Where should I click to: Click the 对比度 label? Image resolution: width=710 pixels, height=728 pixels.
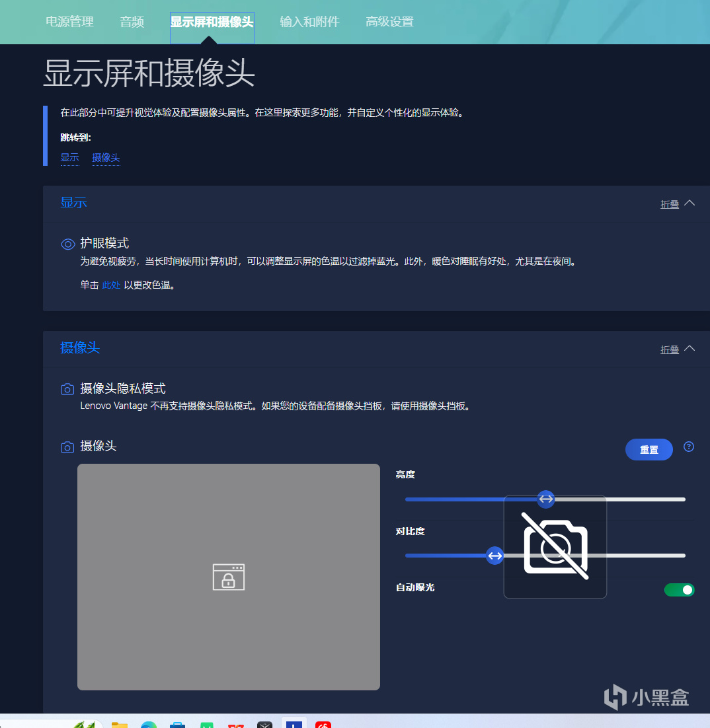[410, 531]
